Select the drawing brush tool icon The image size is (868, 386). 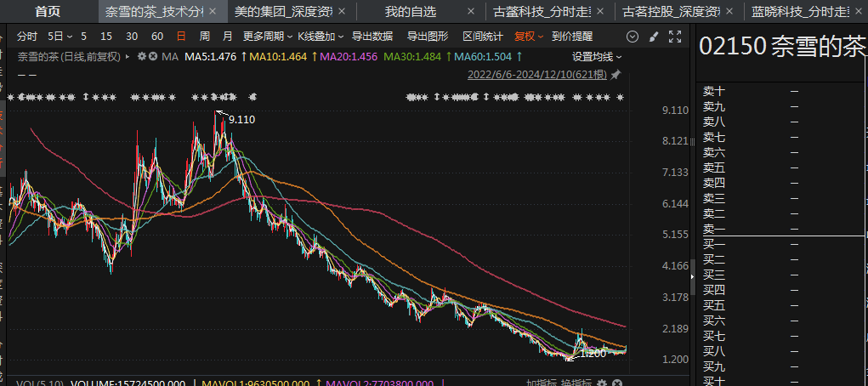(653, 37)
